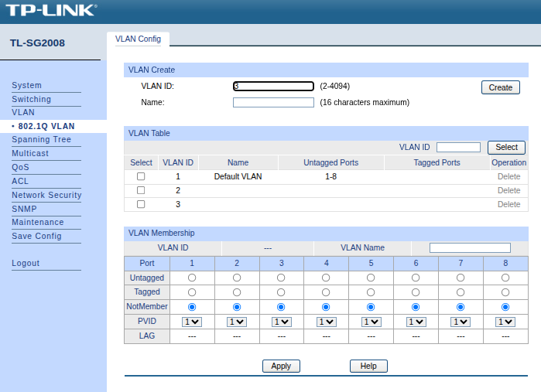Delete the Default VLAN row
Screen dimensions: 541x392
point(508,176)
